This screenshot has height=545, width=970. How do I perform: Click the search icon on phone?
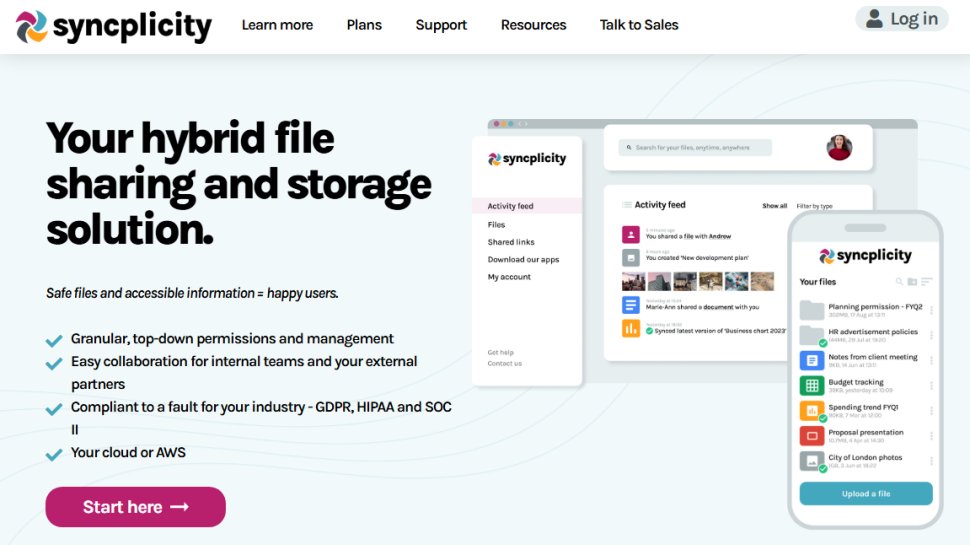899,281
